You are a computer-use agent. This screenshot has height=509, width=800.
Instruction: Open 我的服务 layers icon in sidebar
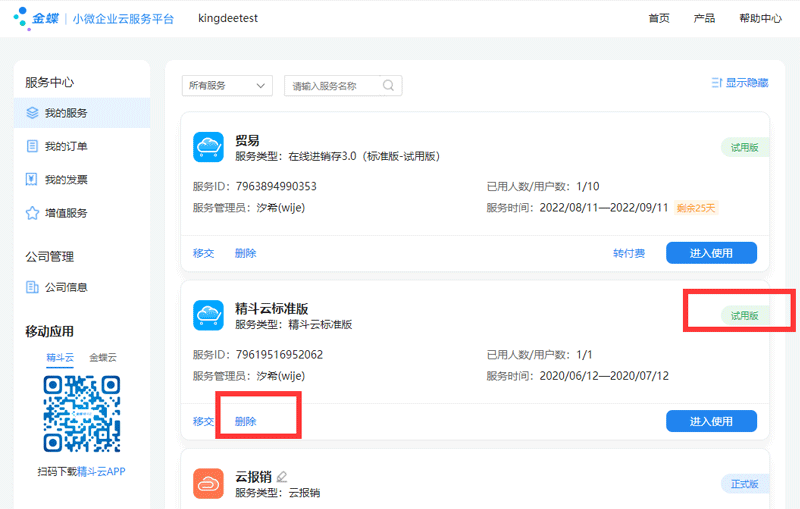(x=32, y=113)
